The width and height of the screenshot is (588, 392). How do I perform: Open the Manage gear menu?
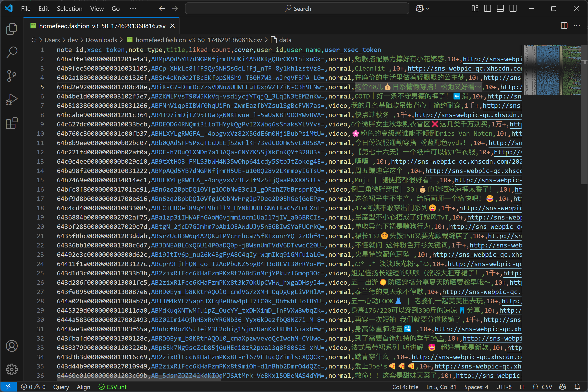12,369
